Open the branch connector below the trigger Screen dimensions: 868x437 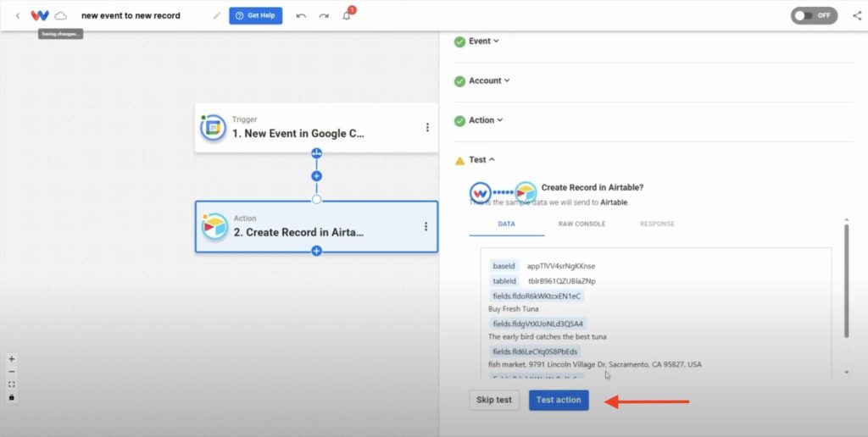pyautogui.click(x=317, y=153)
